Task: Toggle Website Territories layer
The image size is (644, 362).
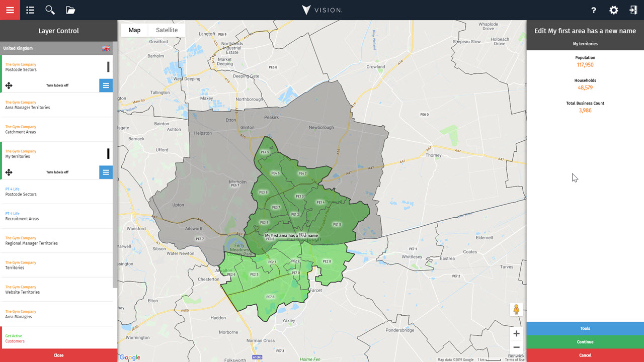Action: coord(56,290)
